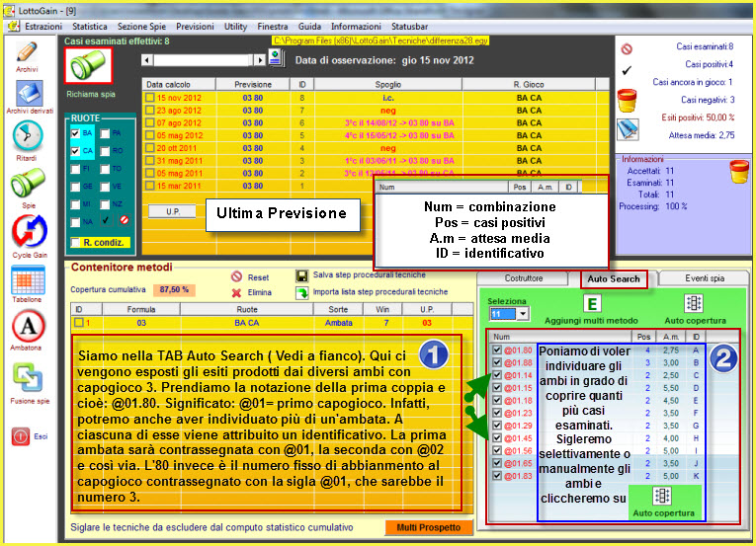This screenshot has width=756, height=546.
Task: Click the 87,50 % copertura cumulativa value
Action: (x=174, y=289)
